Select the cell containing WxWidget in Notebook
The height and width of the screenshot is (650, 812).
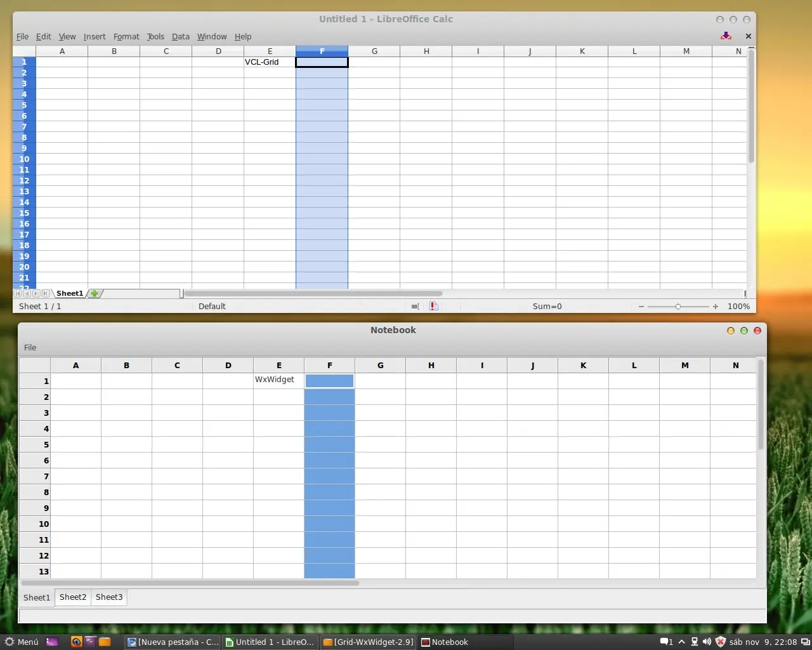tap(278, 380)
